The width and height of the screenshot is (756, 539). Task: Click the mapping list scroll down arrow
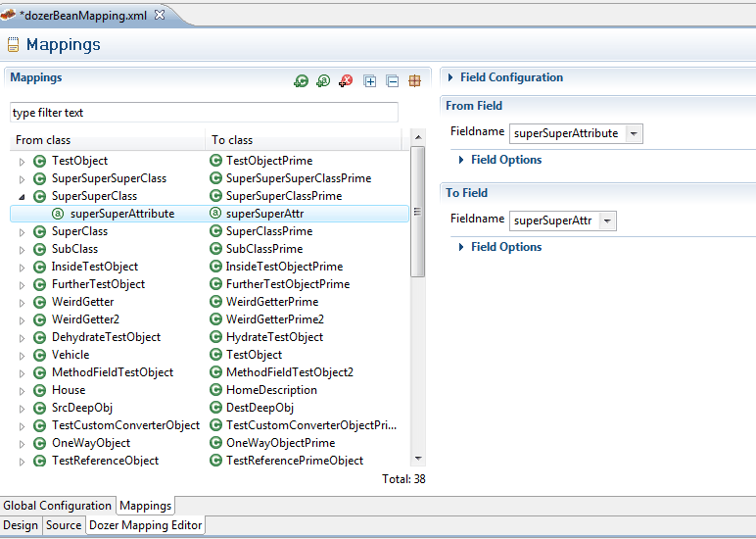coord(418,459)
